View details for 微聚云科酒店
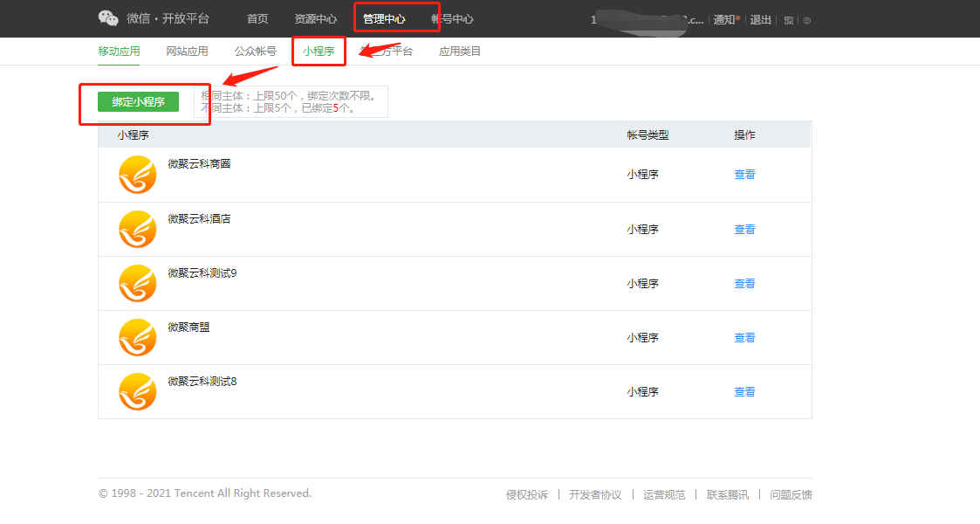Viewport: 980px width, 524px height. tap(744, 230)
